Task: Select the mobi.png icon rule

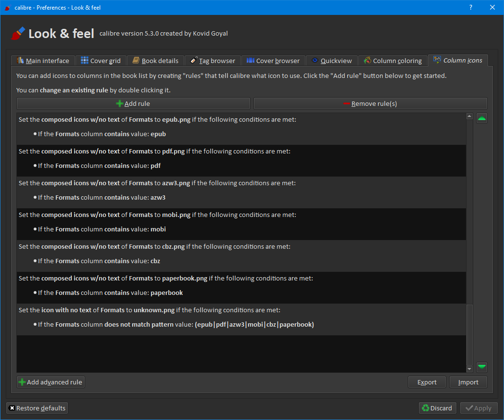Action: (x=241, y=224)
